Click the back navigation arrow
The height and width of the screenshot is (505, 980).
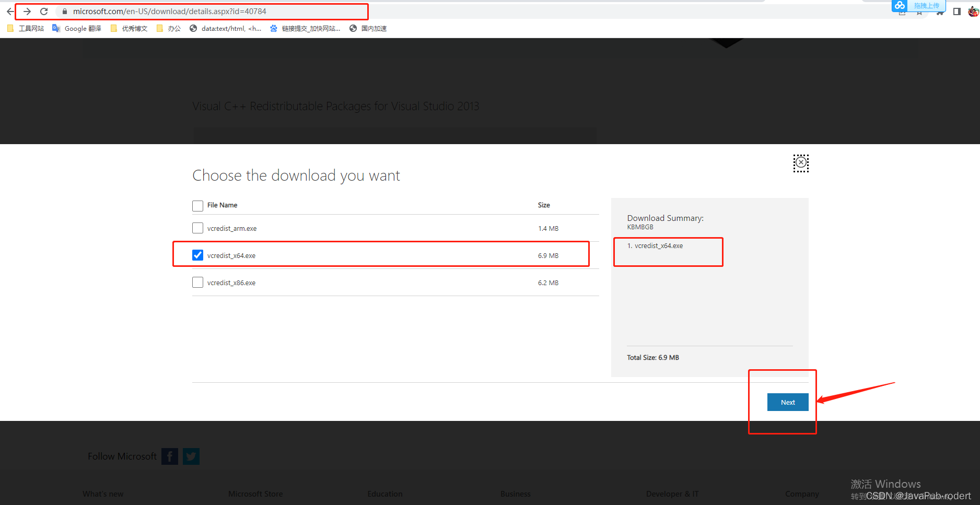(x=10, y=11)
